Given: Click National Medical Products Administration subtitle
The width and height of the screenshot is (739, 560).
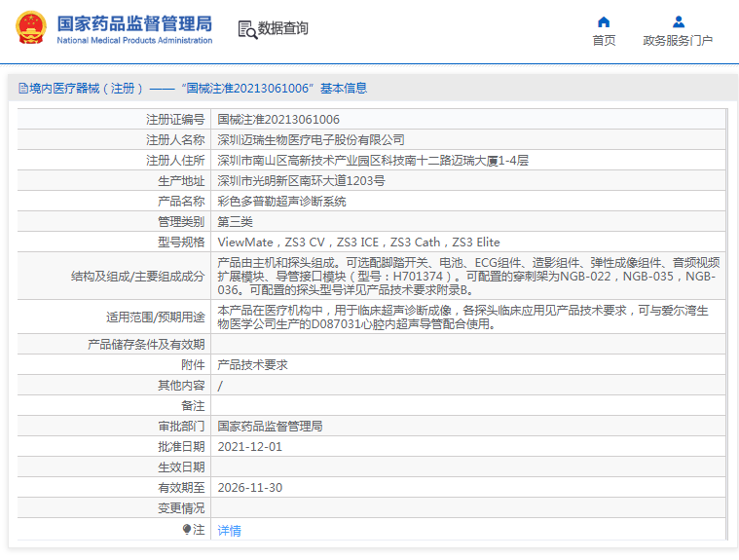Looking at the screenshot, I should pos(134,41).
